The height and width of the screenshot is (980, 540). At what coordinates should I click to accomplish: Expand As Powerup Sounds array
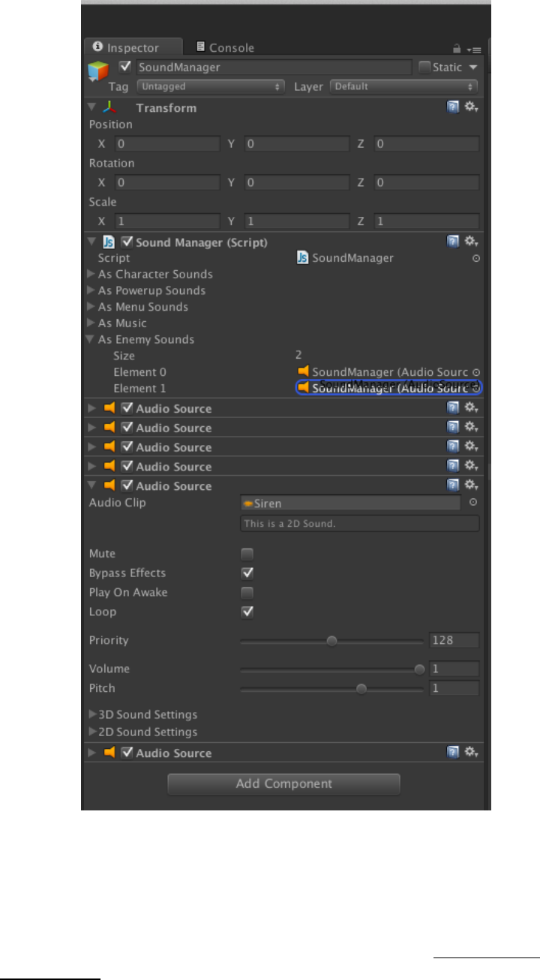[x=91, y=290]
